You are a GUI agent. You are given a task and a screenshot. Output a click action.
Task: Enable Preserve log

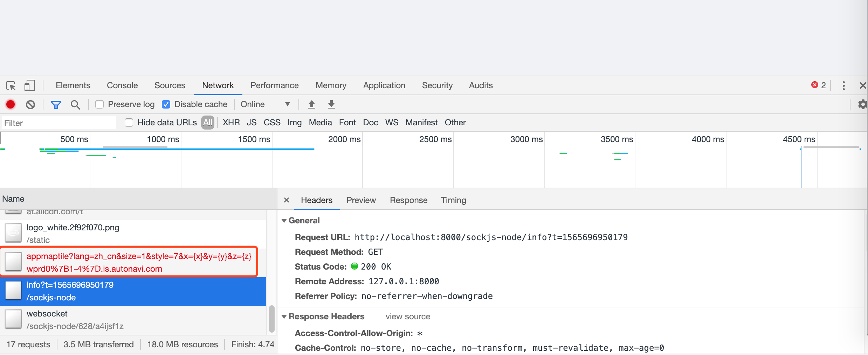coord(99,104)
